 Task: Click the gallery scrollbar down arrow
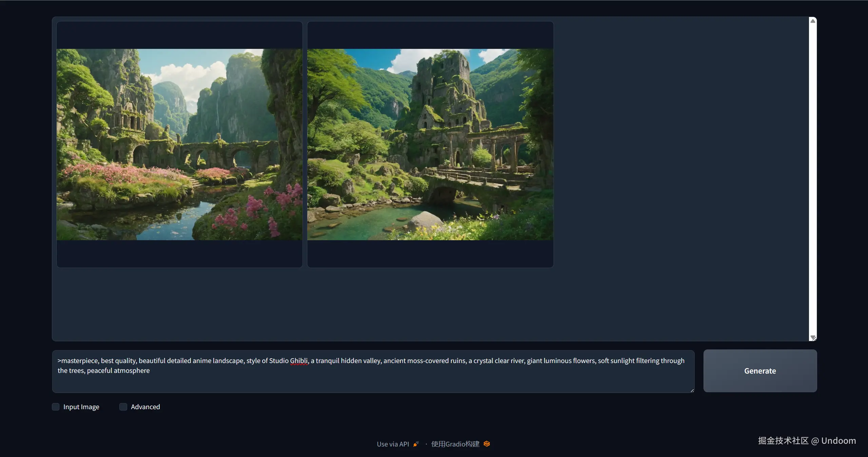coord(813,337)
